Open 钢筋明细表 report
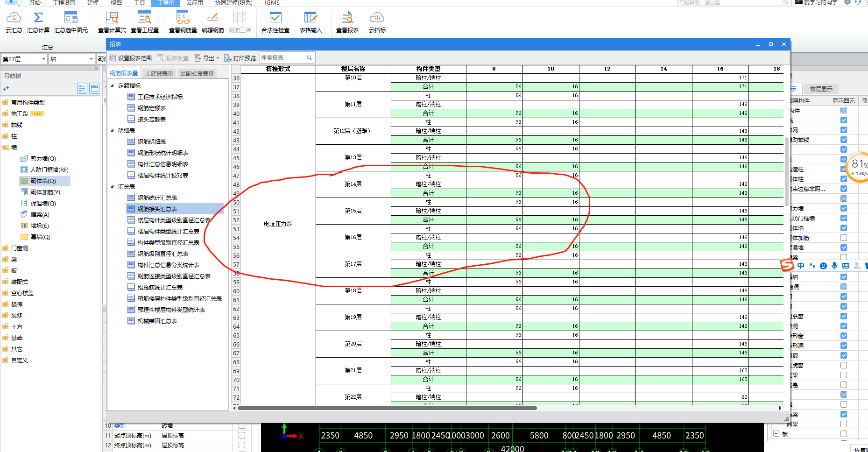868x452 pixels. click(x=151, y=142)
